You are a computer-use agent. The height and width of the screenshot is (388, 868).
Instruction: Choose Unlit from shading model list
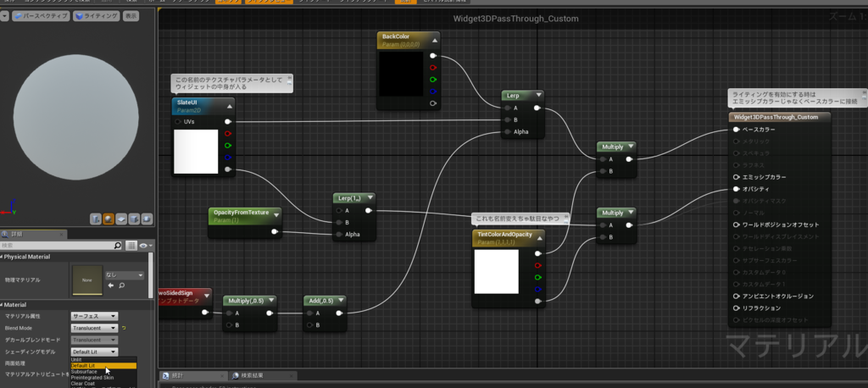pos(103,360)
